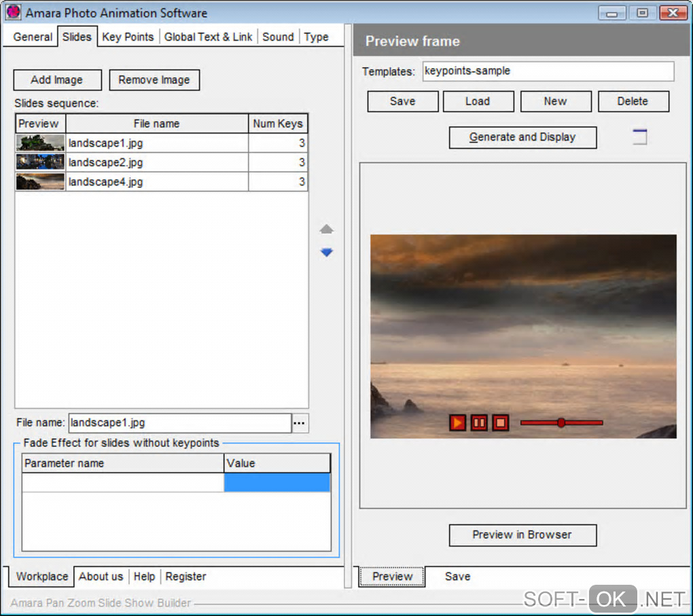The height and width of the screenshot is (616, 693).
Task: Open the Type tab
Action: [x=316, y=37]
